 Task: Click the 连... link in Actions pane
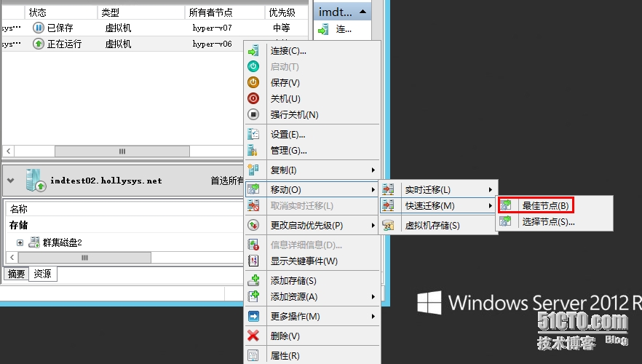344,29
